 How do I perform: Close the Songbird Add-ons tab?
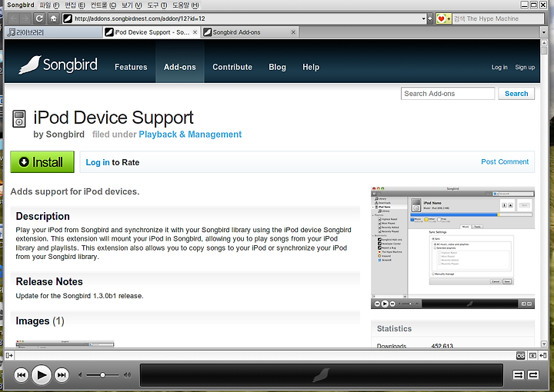coord(293,32)
